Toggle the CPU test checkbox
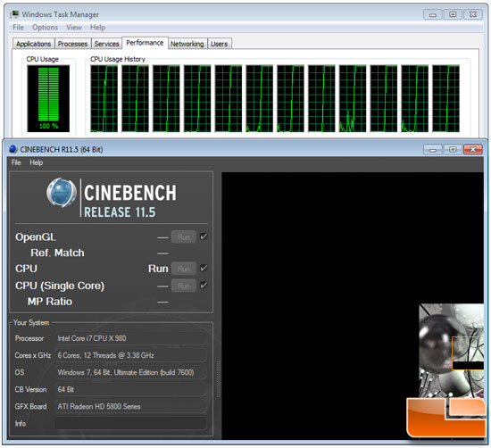Viewport: 491px width, 448px height. [x=204, y=268]
